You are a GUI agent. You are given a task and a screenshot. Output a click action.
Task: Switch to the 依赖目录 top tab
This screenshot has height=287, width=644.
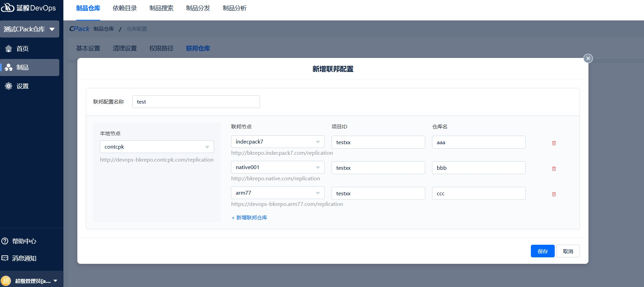point(125,8)
